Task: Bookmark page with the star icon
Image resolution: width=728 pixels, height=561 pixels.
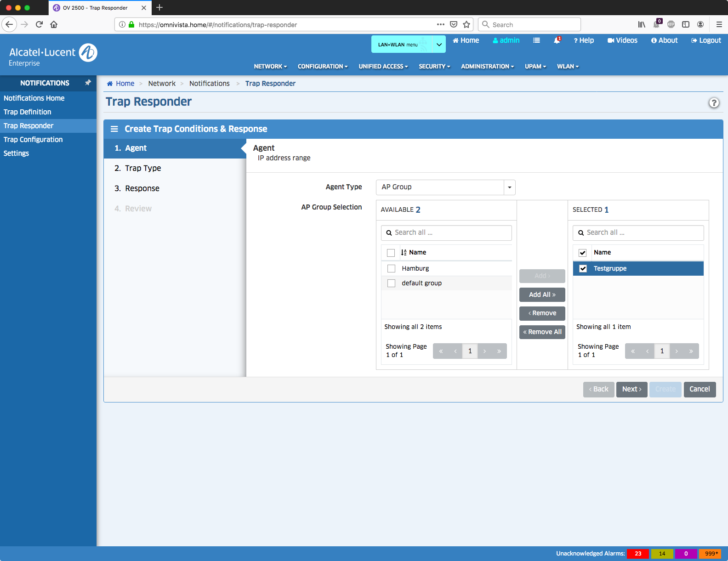Action: tap(466, 25)
